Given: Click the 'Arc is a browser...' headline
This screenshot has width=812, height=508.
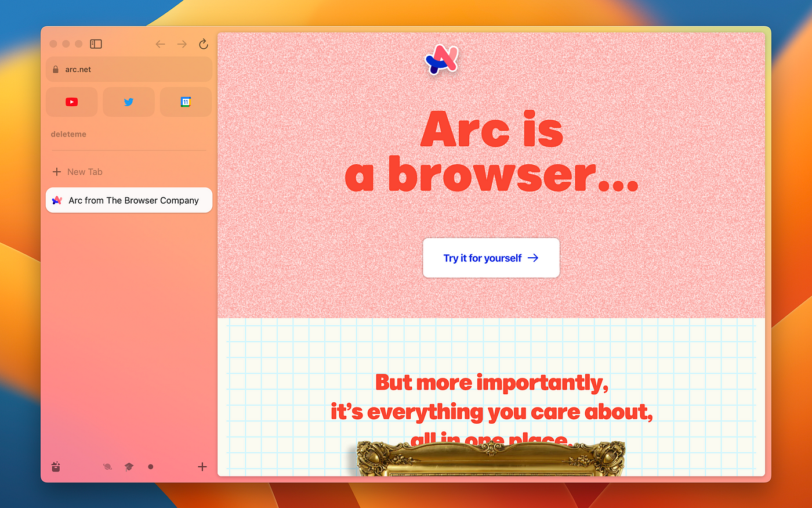Looking at the screenshot, I should point(491,152).
